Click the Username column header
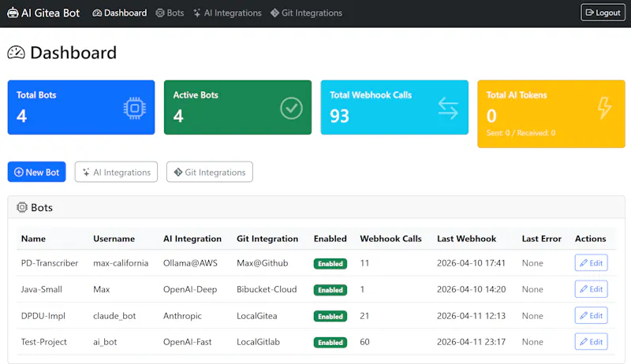The image size is (631, 364). 114,239
